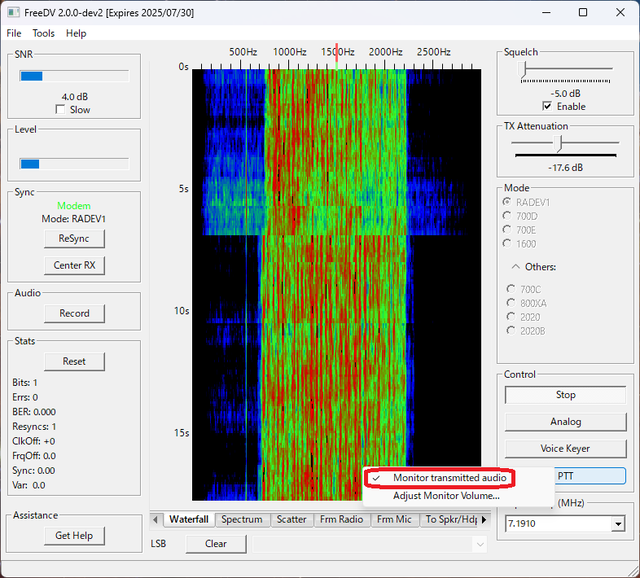Screen dimensions: 640x578
Task: Select the 700D mode radio button
Action: pos(507,215)
